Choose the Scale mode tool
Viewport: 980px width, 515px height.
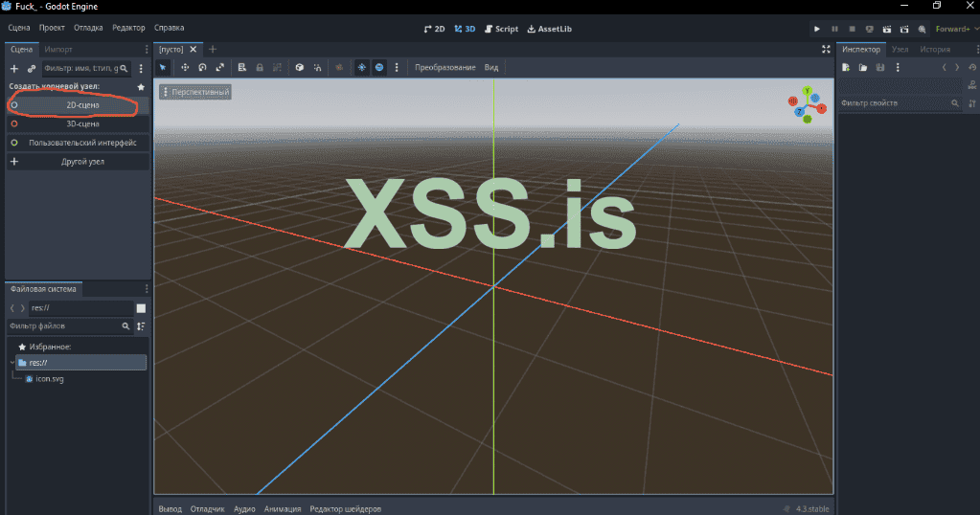coord(220,68)
